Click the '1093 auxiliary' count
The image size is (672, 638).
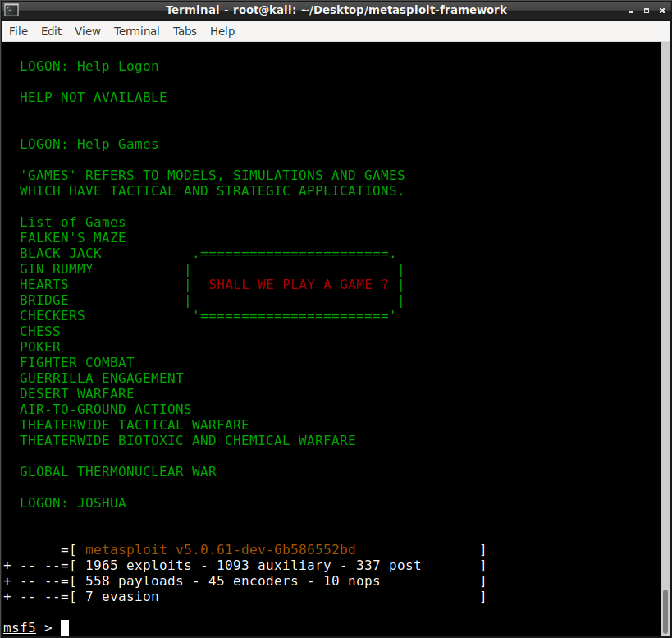coord(274,565)
